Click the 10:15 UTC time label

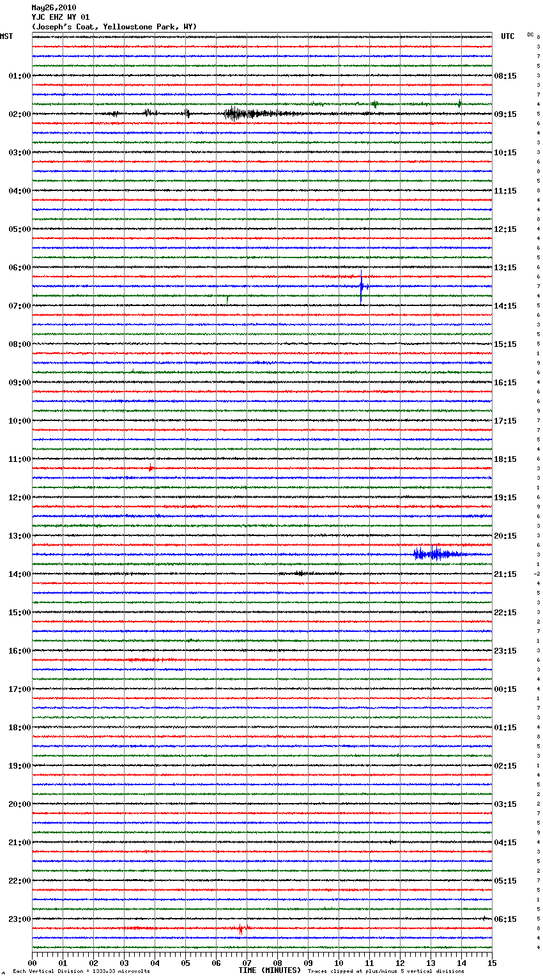[505, 153]
